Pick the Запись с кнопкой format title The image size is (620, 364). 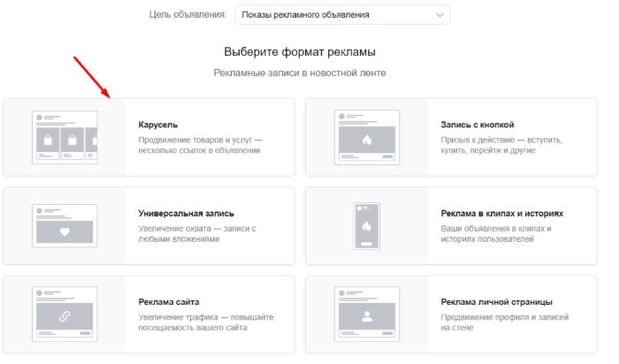click(x=478, y=125)
